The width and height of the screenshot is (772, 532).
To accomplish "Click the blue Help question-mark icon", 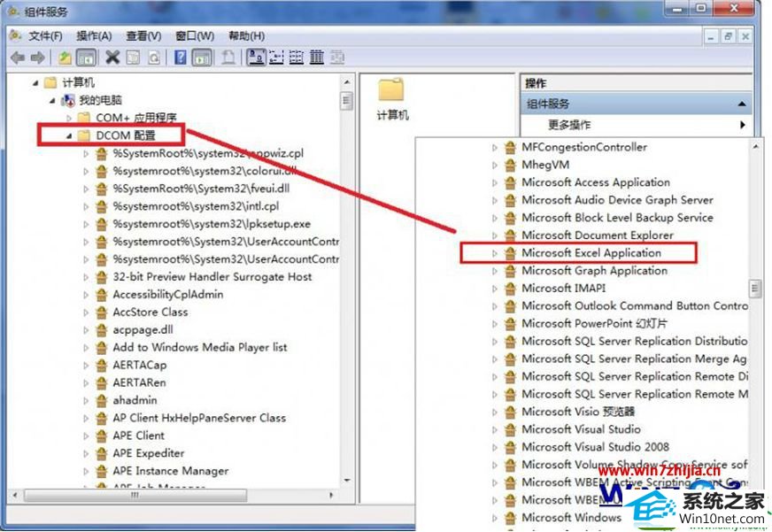I will tap(181, 58).
